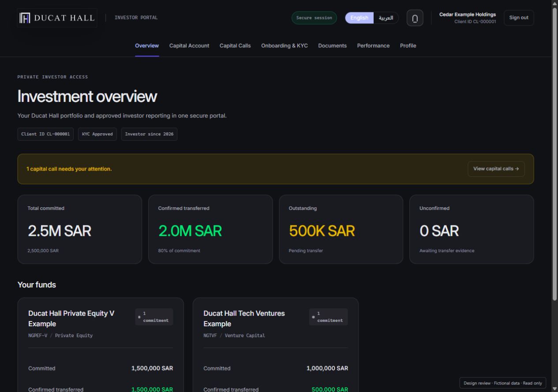Click the 2.0M SAR confirmed value

(x=190, y=231)
